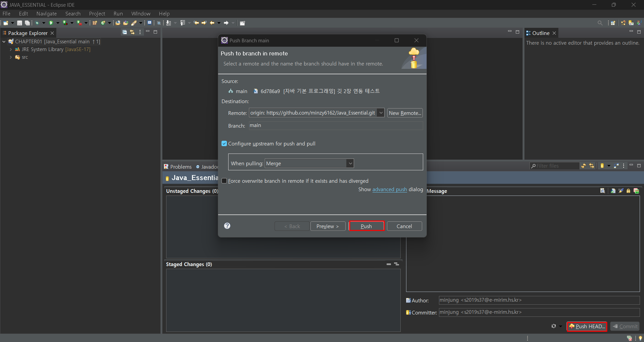Screen dimensions: 644x342
Task: Click the Refresh icon in Git Staging
Action: (584, 166)
